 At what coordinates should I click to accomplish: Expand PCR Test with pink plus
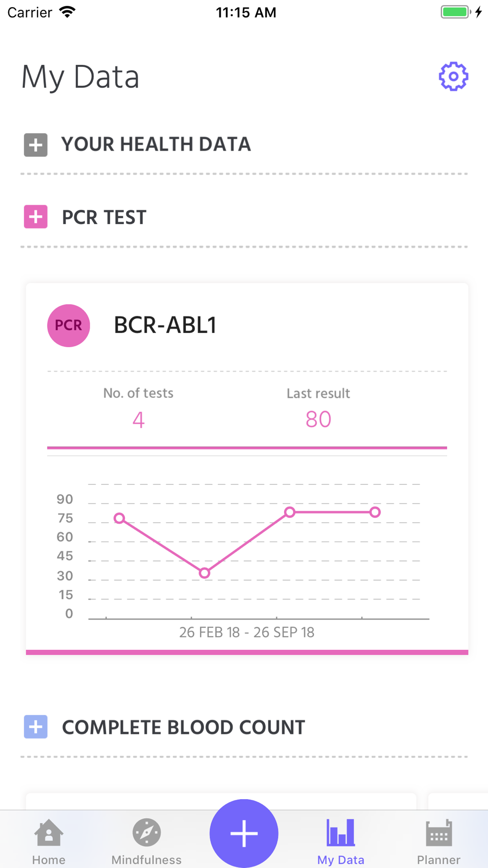(36, 217)
